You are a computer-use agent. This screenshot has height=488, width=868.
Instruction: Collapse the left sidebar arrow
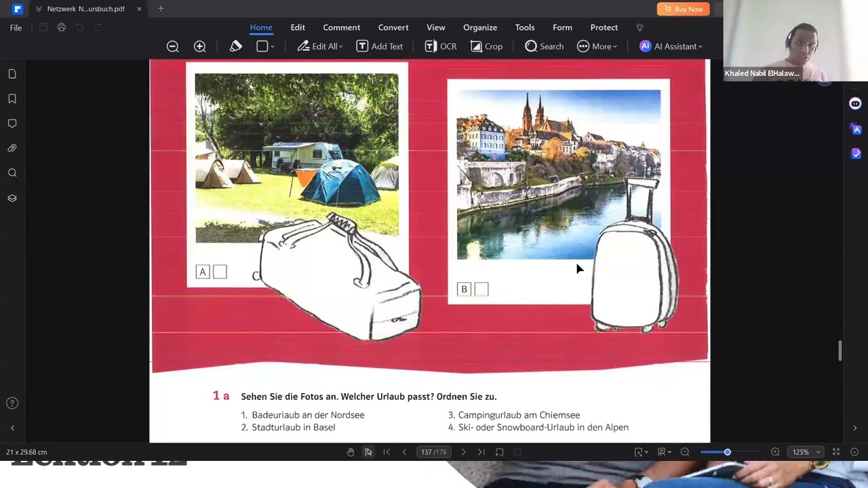click(12, 428)
